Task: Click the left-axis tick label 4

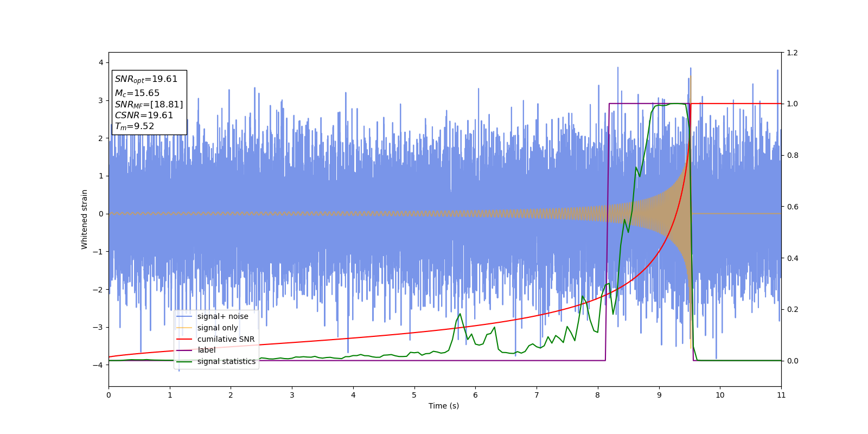Action: 101,62
